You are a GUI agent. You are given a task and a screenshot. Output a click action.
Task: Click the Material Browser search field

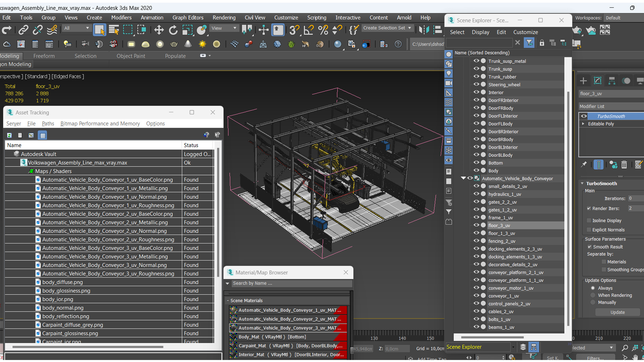pos(291,283)
